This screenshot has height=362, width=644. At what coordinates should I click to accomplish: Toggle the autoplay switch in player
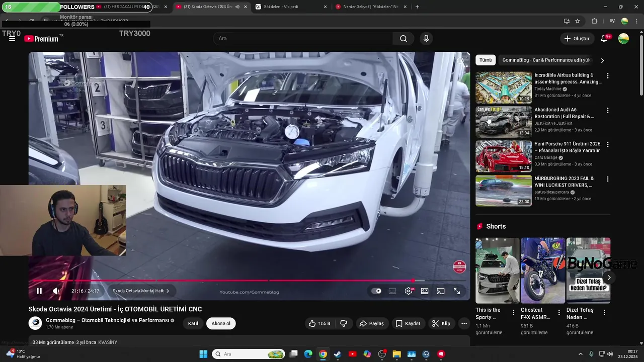click(x=376, y=291)
